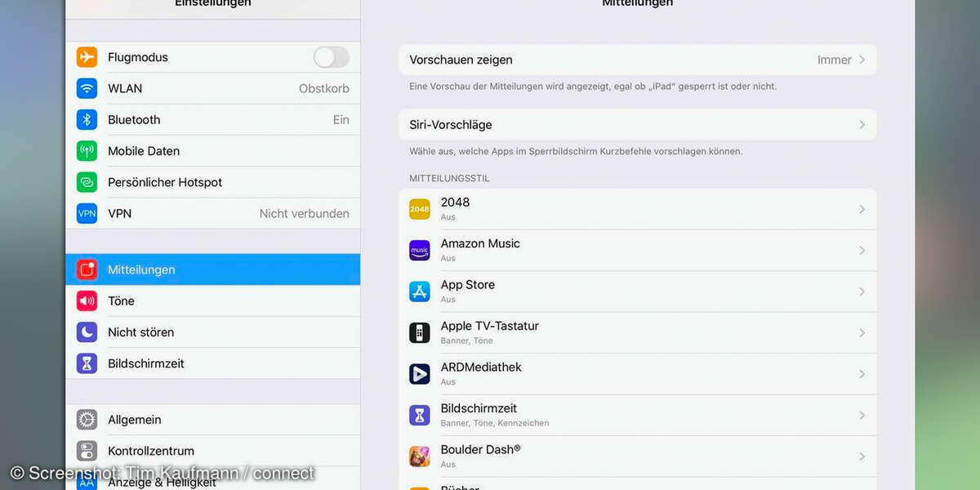The image size is (980, 490).
Task: Tap the Nicht stören moon icon
Action: [x=87, y=332]
